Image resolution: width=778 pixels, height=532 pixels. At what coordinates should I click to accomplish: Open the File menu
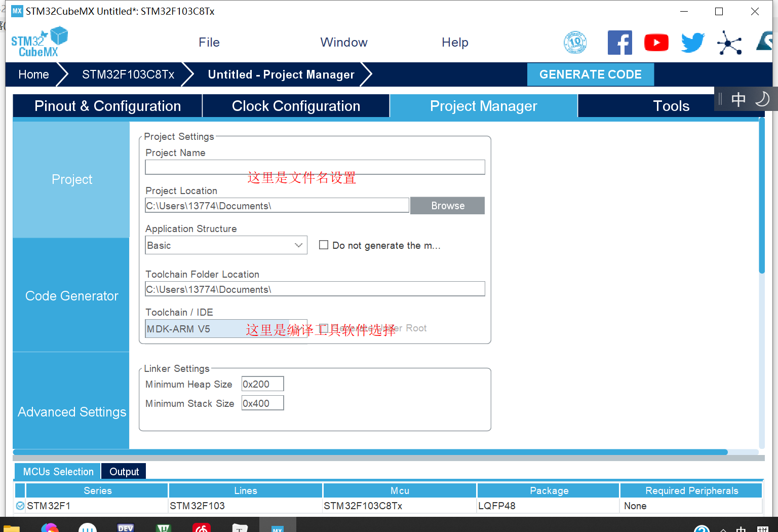(x=209, y=43)
